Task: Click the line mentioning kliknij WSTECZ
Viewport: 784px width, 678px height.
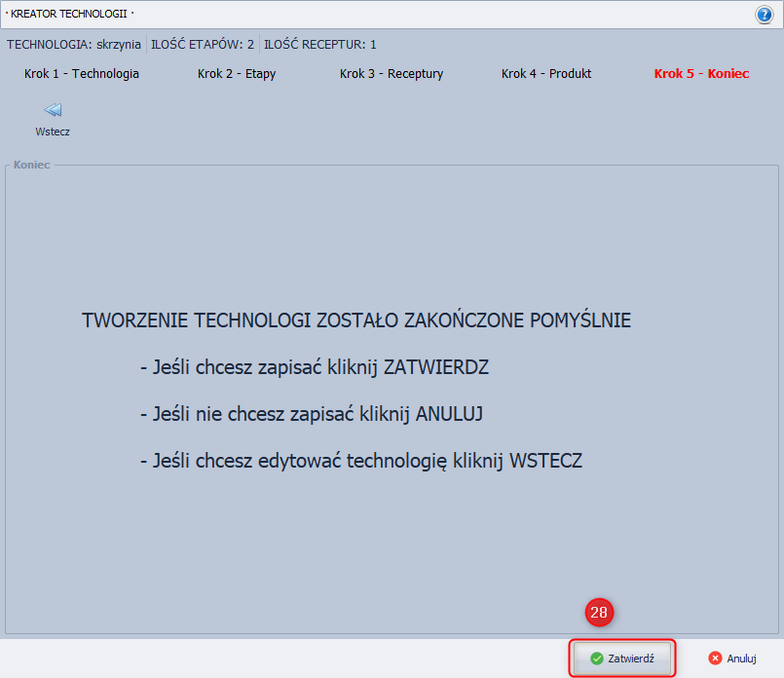Action: (x=361, y=461)
